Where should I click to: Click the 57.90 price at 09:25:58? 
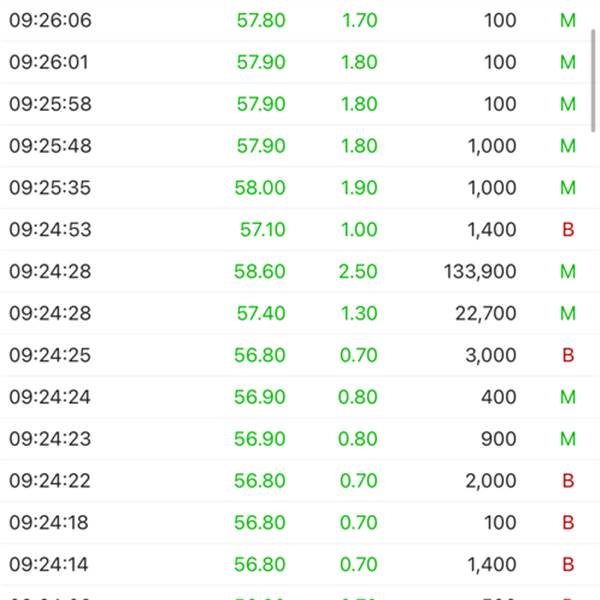tap(261, 104)
